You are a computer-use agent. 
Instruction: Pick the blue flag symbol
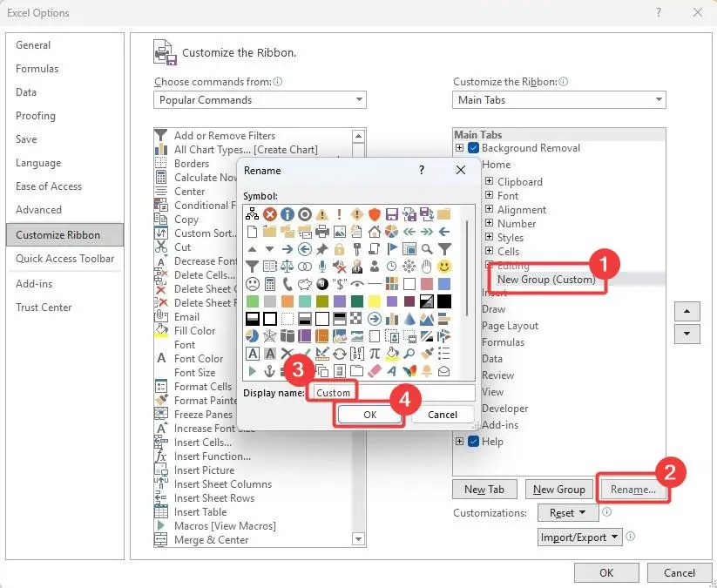tap(391, 249)
